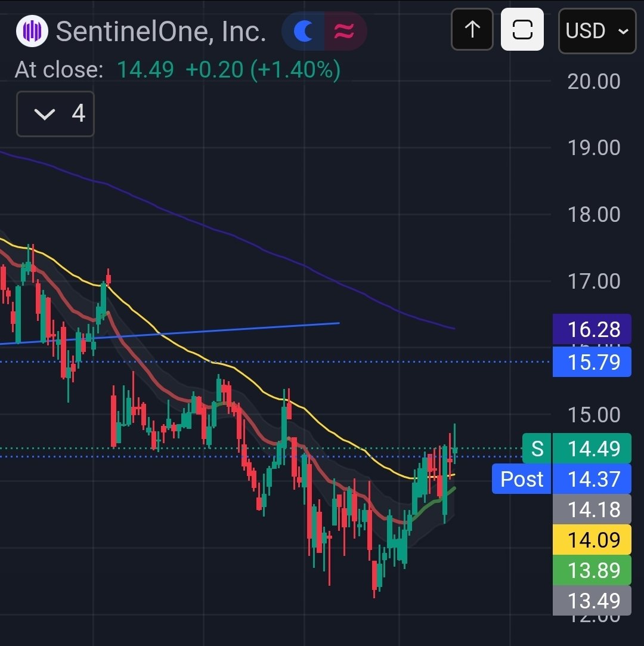Image resolution: width=644 pixels, height=646 pixels.
Task: Click the 14.49 green last price label
Action: (x=592, y=448)
